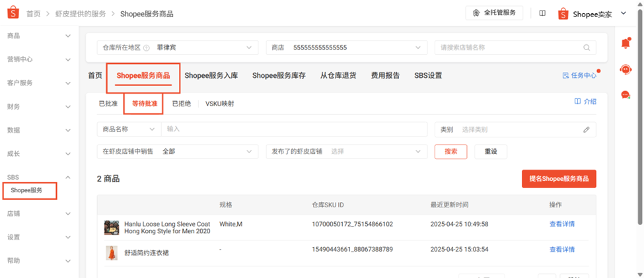Open the 介绍 guide link

pos(585,102)
